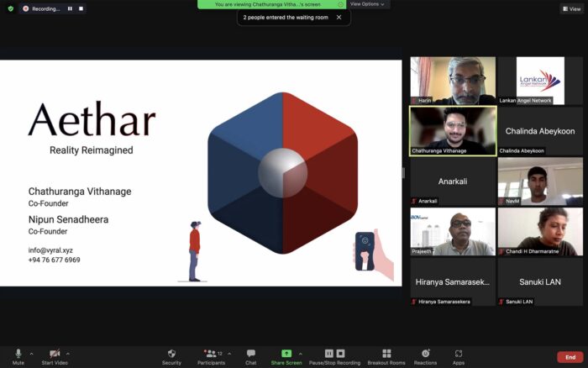
Task: Toggle the Mute microphone button
Action: pos(18,354)
